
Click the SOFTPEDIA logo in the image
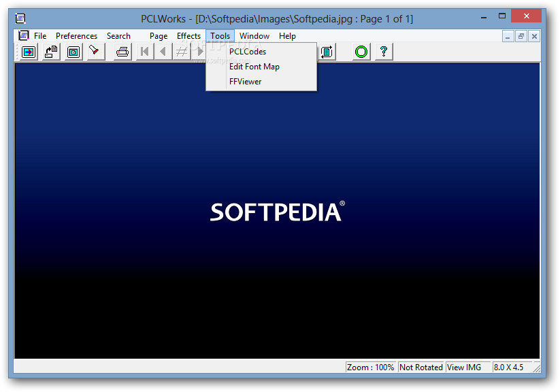click(277, 212)
